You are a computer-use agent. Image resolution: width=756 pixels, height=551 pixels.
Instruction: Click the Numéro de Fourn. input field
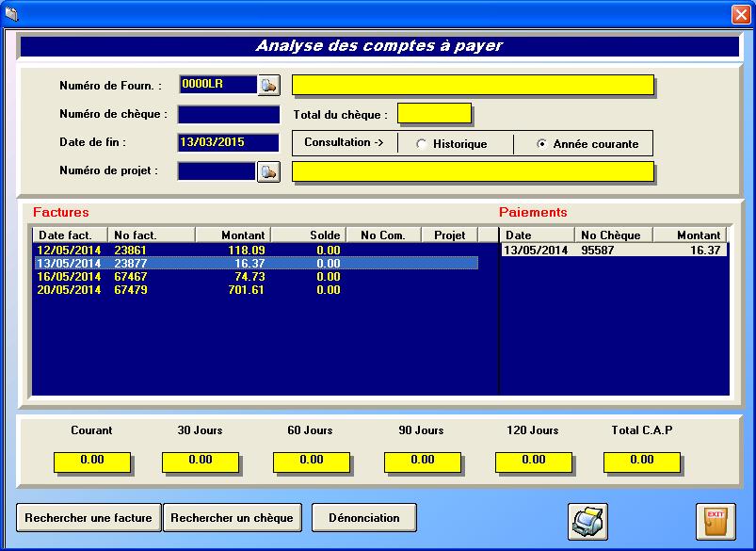click(217, 85)
